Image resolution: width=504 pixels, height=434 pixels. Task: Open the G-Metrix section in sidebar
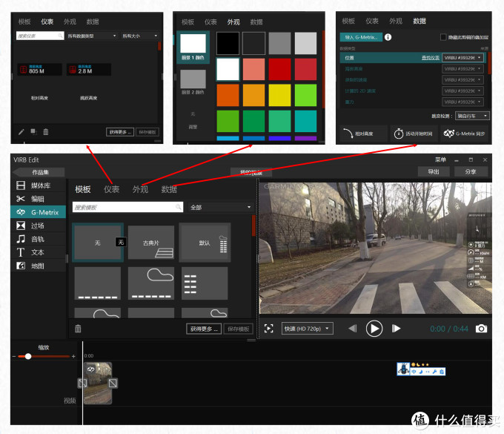pos(39,212)
